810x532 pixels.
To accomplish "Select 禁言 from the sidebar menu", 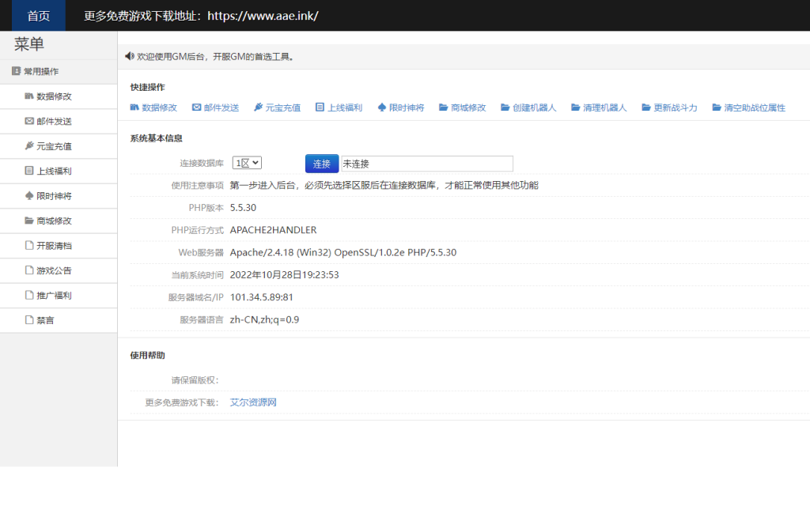I will (45, 320).
